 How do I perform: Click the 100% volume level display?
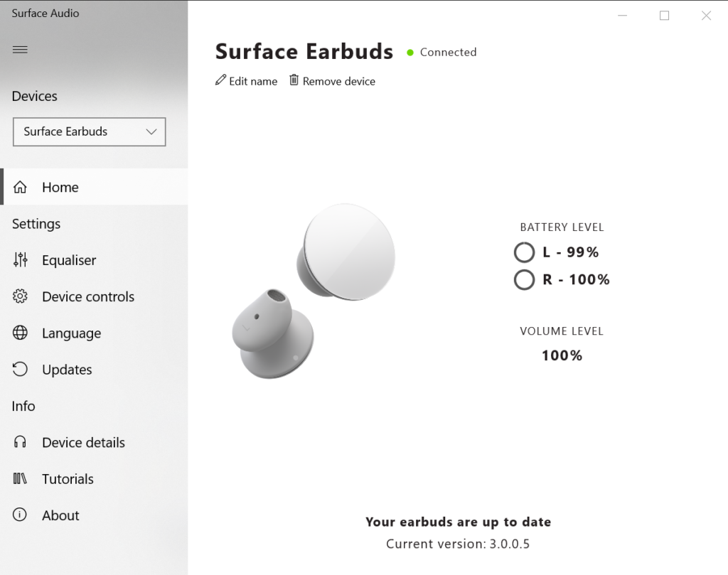coord(562,355)
